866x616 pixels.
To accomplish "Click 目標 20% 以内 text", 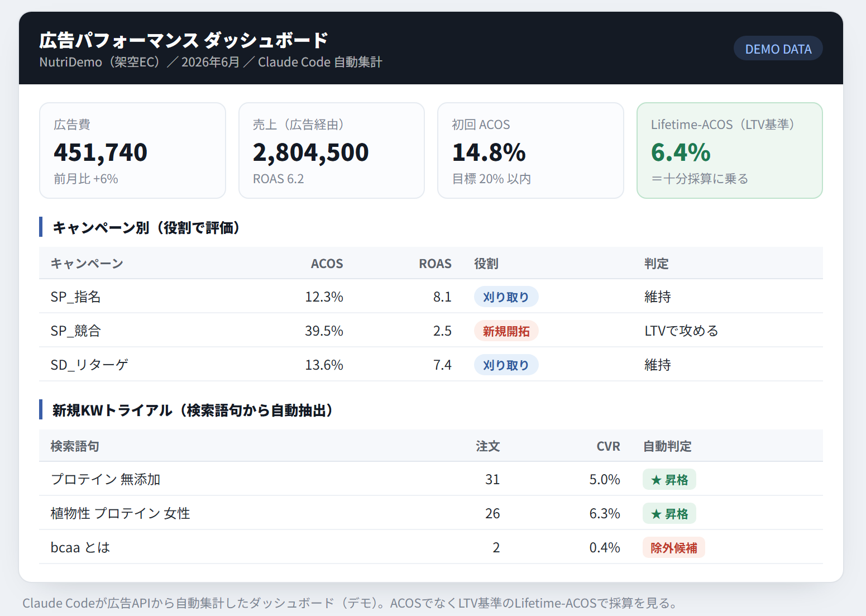I will click(x=491, y=179).
